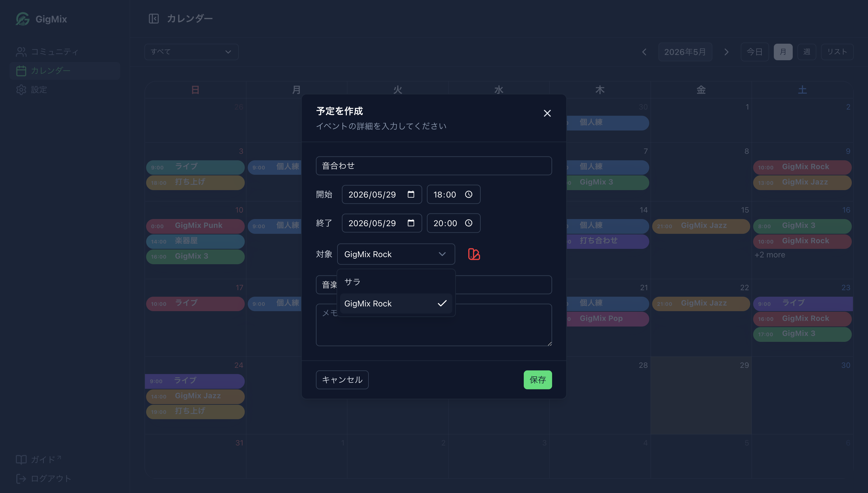The height and width of the screenshot is (493, 868).
Task: Click the GigMix logo icon
Action: pos(23,19)
